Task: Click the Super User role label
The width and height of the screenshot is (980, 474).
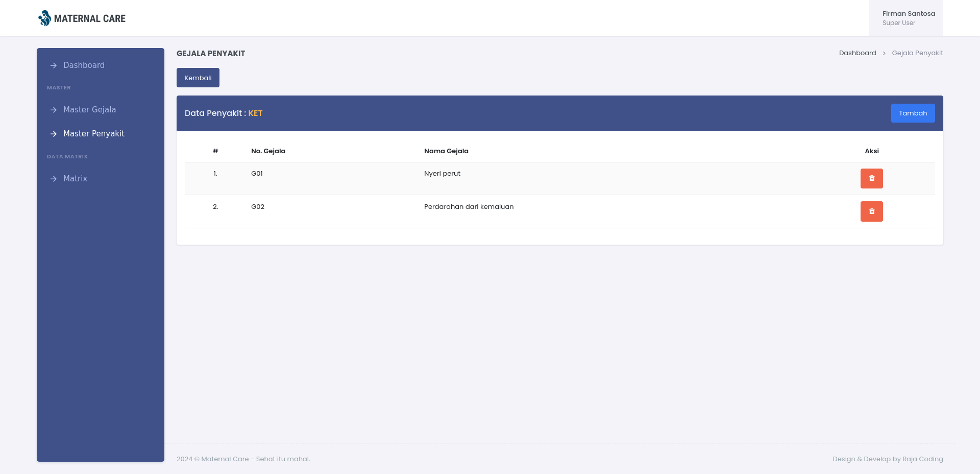Action: coord(898,23)
